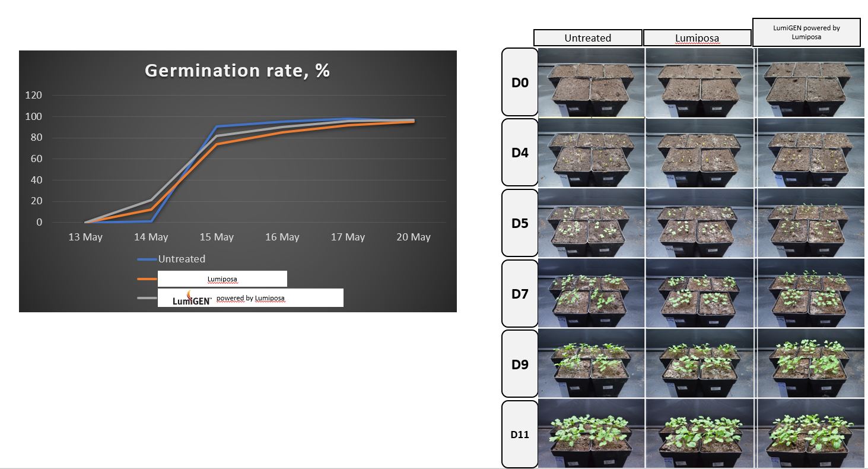Select the D11 Untreated seedling photo

(591, 434)
